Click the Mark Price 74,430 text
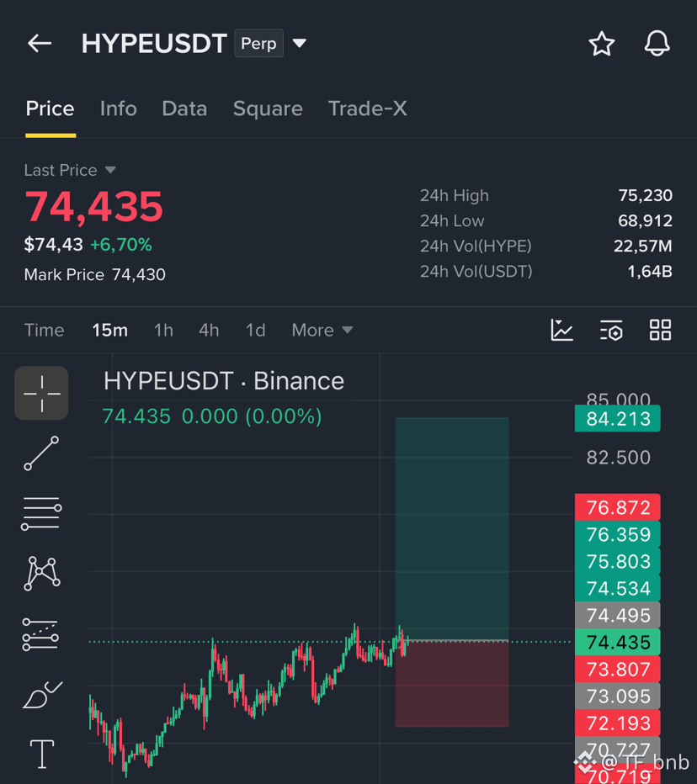 [x=94, y=274]
